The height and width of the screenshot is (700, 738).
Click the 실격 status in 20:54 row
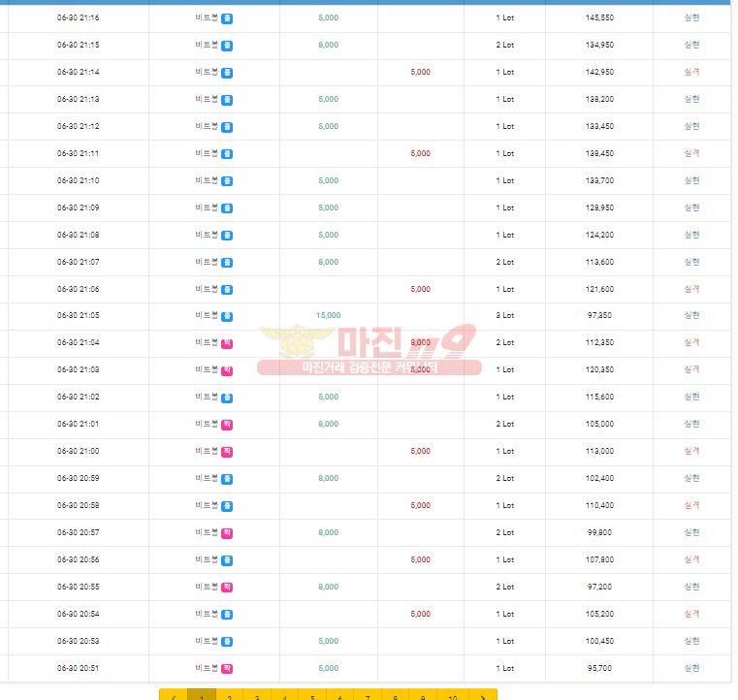pos(691,614)
